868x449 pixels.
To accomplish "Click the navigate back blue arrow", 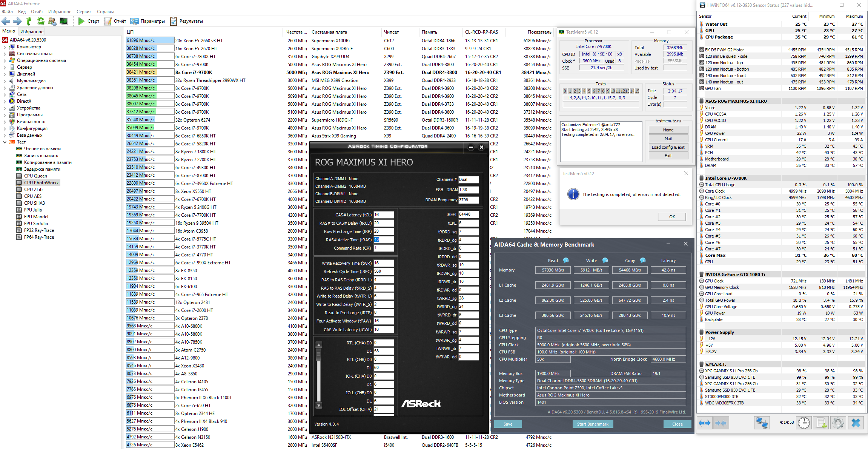I will coord(6,21).
